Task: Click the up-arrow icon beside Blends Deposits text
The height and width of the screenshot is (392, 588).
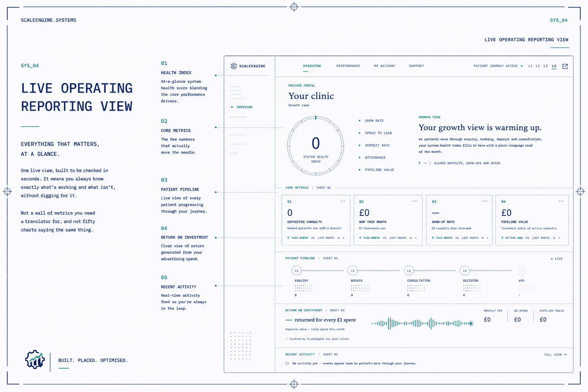Action: 420,163
